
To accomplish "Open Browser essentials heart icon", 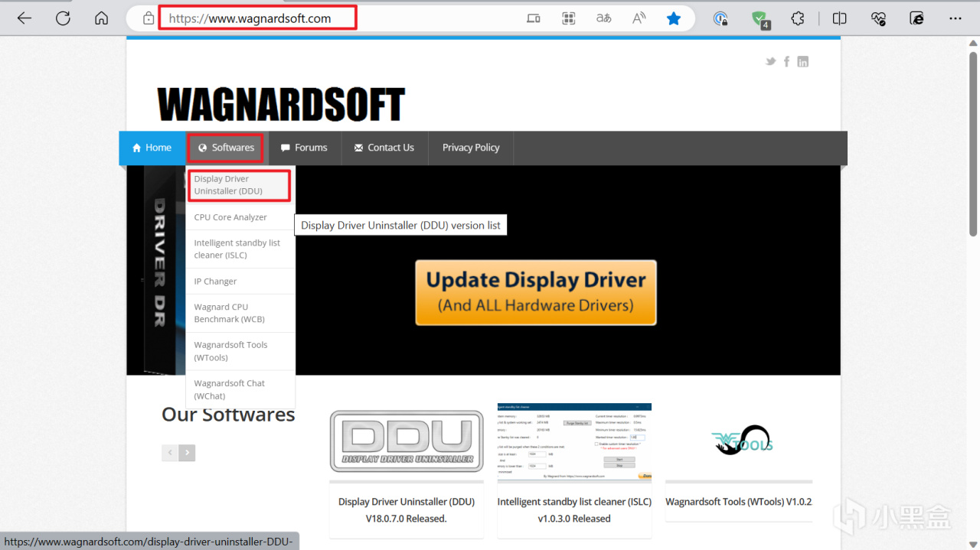I will [x=878, y=18].
